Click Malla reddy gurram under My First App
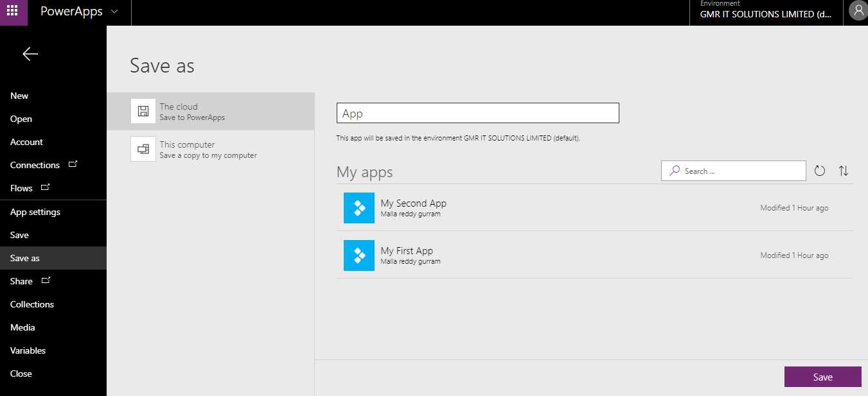Screen dimensions: 868x396 411,261
